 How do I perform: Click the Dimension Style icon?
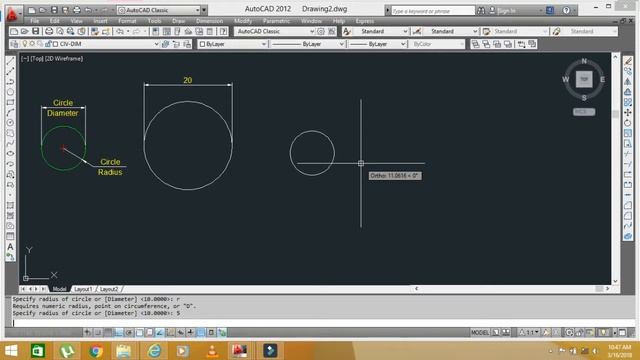coord(417,31)
